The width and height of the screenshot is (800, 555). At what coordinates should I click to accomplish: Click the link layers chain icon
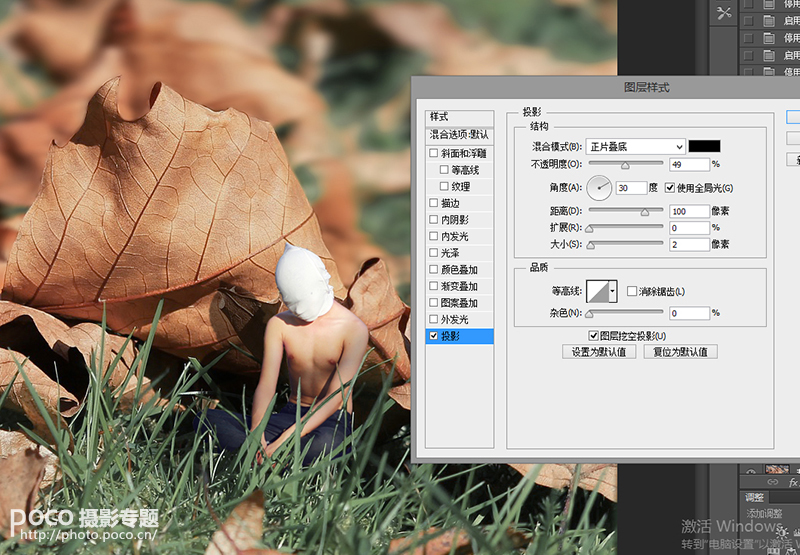point(772,482)
